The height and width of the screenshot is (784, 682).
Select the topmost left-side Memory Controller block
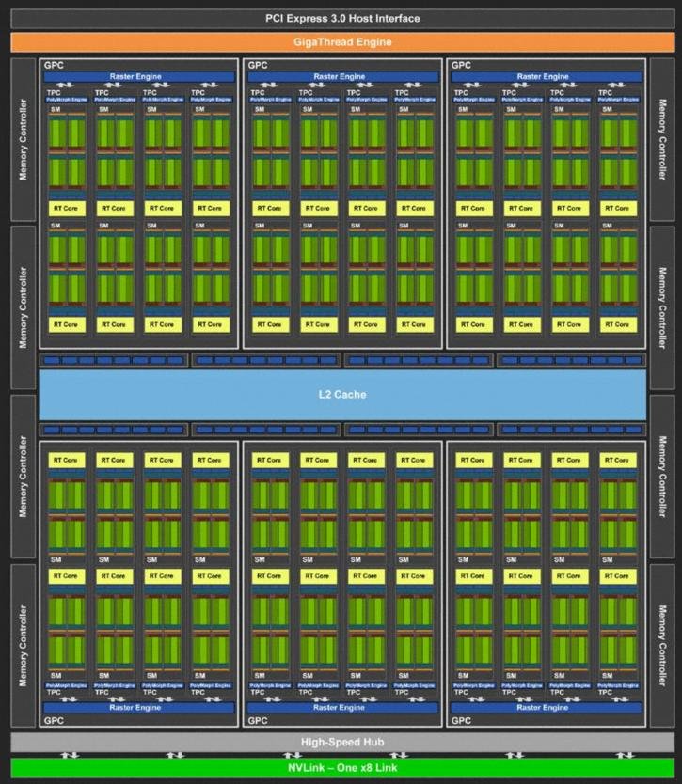click(x=24, y=139)
